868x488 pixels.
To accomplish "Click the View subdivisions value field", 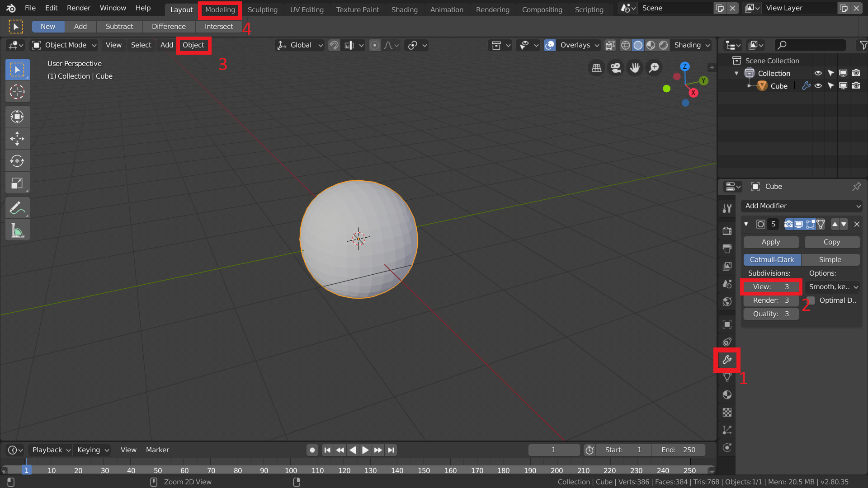I will pos(771,287).
